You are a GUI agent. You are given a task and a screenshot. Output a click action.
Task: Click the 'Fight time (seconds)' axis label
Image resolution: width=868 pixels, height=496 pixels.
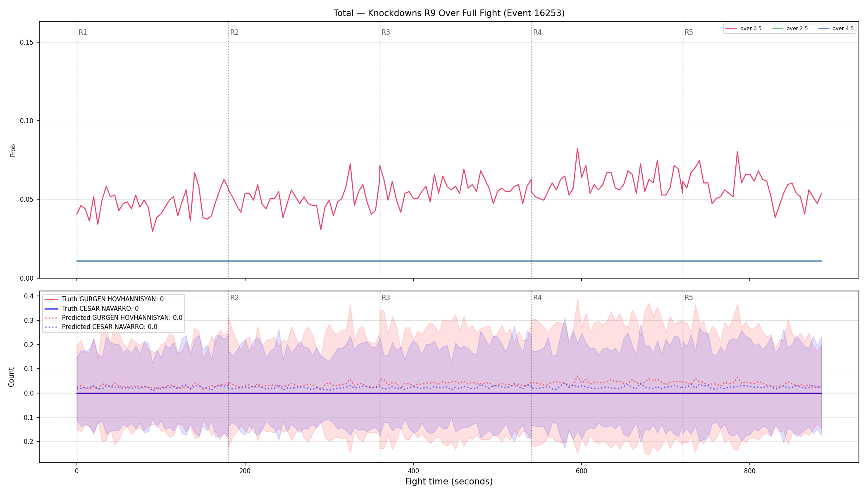(449, 482)
